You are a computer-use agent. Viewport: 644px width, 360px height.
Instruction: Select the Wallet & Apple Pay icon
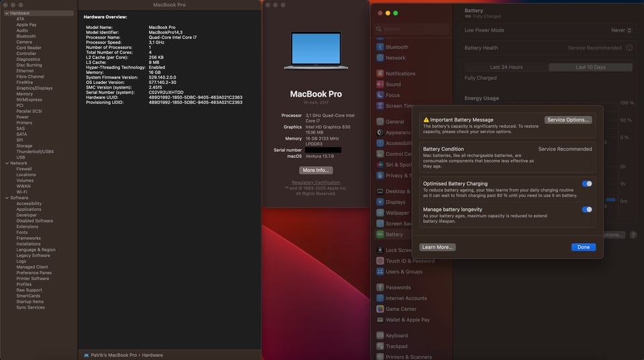380,320
